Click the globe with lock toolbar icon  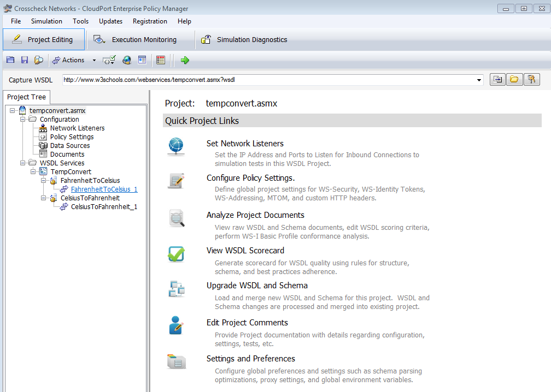pyautogui.click(x=126, y=60)
